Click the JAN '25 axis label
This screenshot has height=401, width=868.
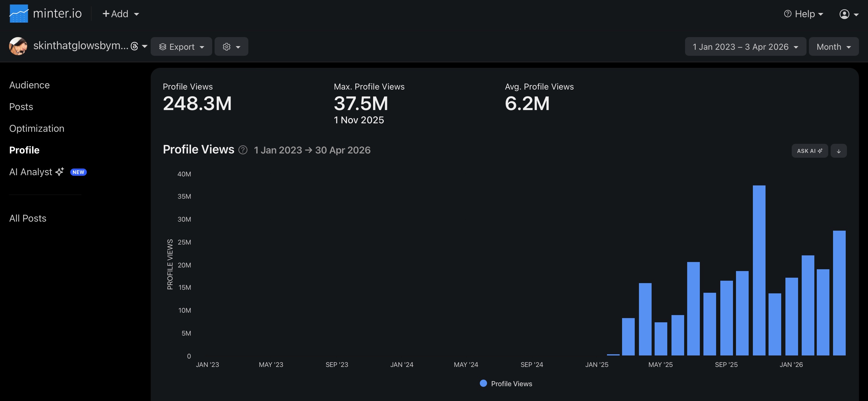tap(596, 365)
